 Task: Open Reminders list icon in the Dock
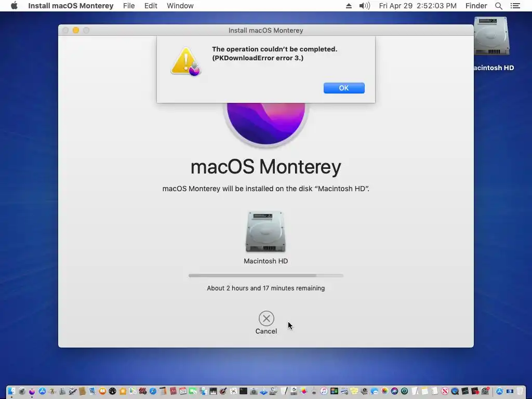[x=435, y=391]
